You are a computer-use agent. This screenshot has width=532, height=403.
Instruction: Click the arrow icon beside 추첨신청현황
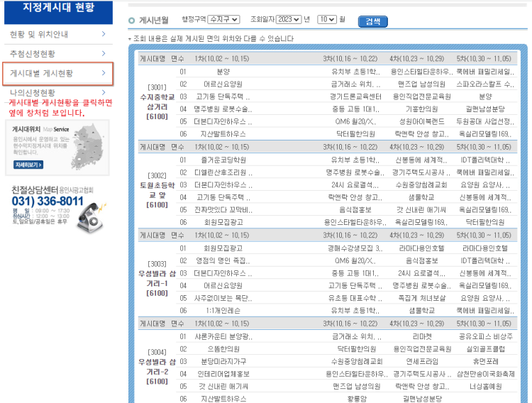[104, 53]
